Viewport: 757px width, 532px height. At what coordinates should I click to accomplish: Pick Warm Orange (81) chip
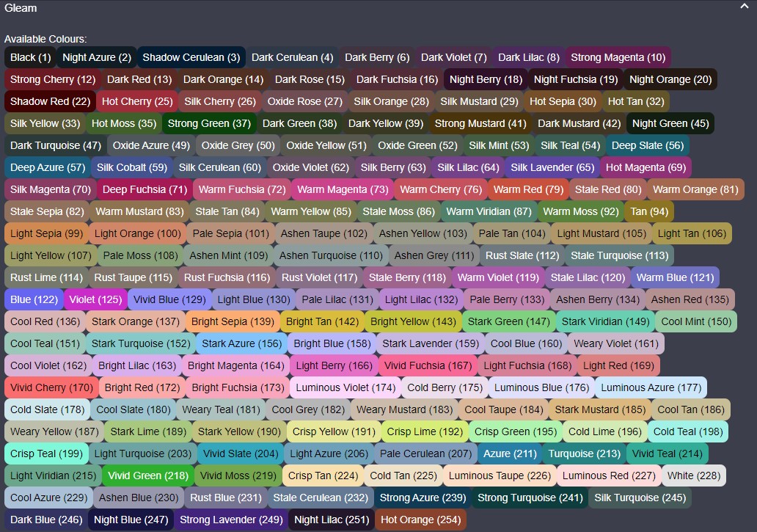695,190
